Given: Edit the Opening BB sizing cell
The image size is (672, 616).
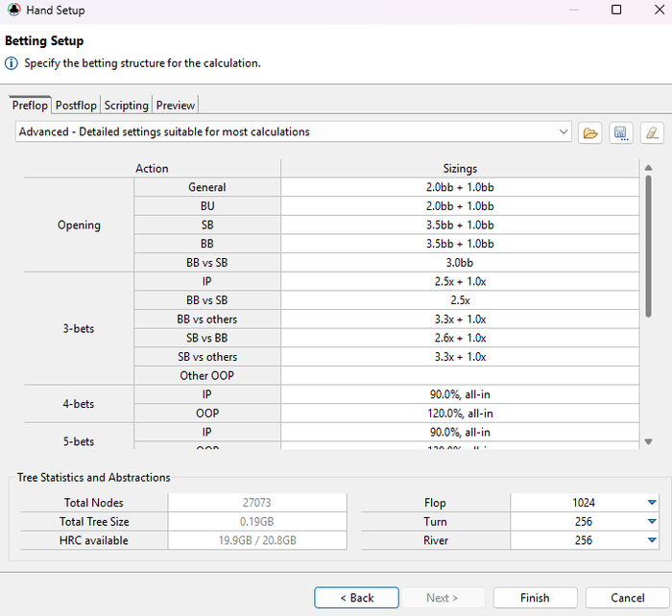Looking at the screenshot, I should 460,244.
